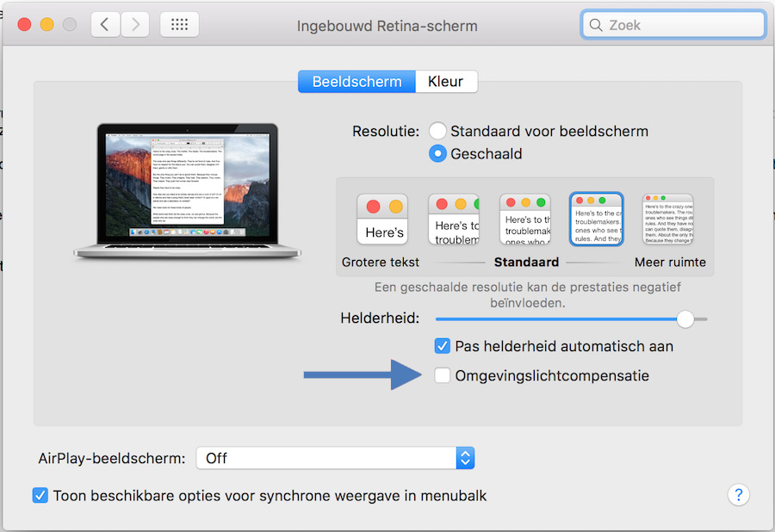Choose the second resolution thumbnail
The image size is (775, 532).
(454, 220)
